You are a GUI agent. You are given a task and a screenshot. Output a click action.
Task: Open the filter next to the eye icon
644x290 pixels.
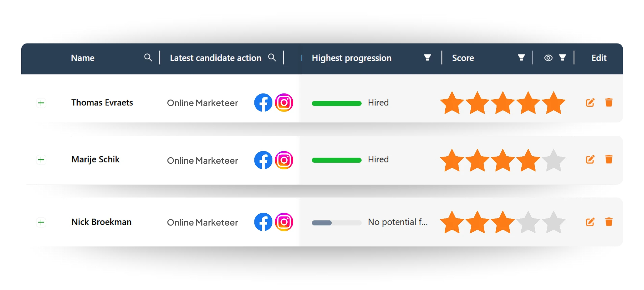563,58
